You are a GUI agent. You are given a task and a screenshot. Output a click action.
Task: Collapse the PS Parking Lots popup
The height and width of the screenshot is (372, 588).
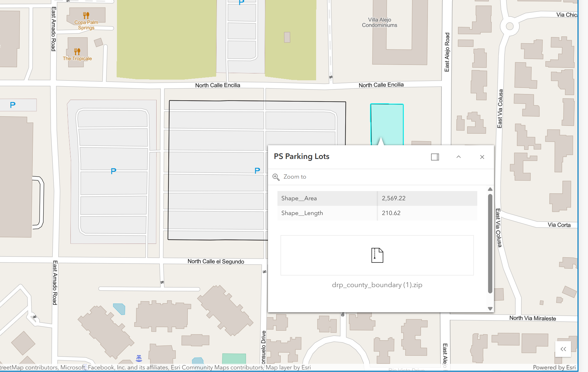pos(459,157)
